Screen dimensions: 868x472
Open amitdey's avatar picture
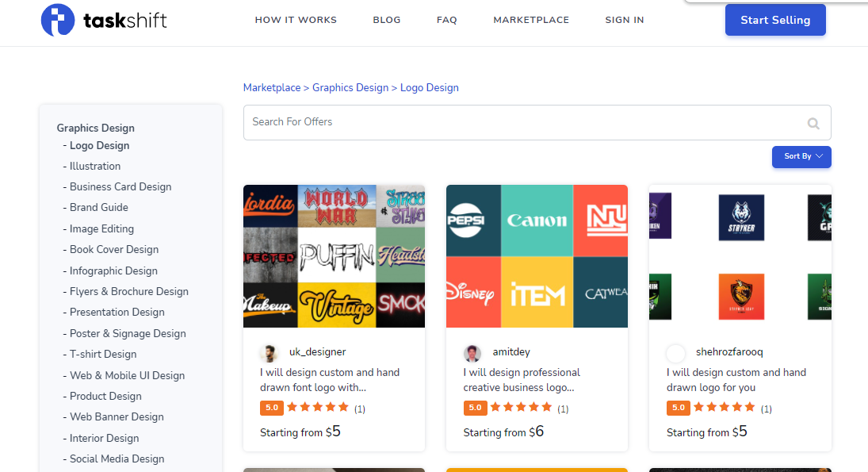coord(472,353)
